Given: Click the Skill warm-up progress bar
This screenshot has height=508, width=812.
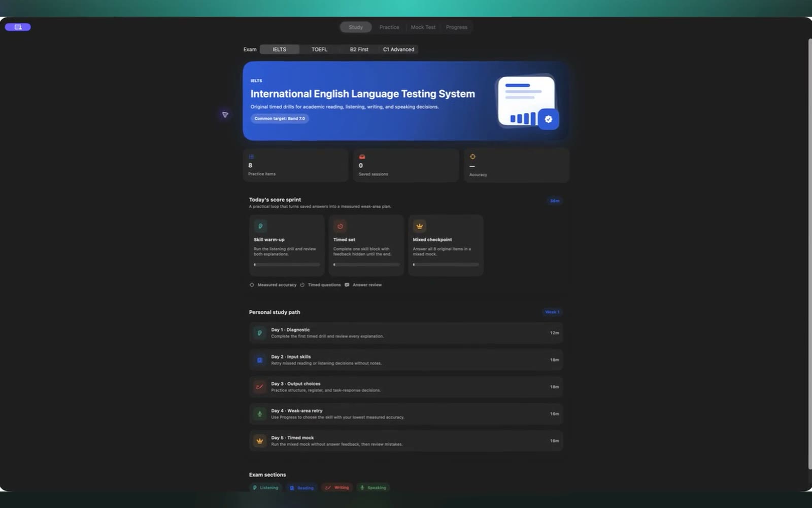Looking at the screenshot, I should [287, 265].
